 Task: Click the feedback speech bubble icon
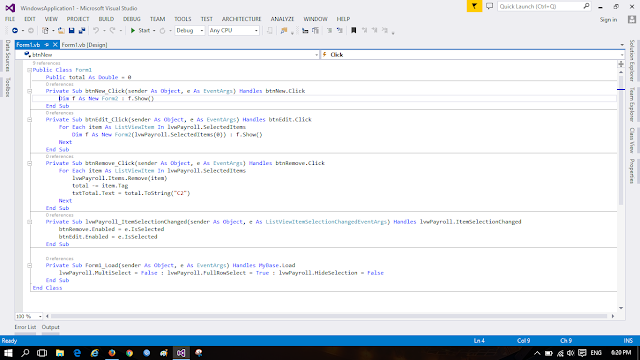(x=489, y=6)
